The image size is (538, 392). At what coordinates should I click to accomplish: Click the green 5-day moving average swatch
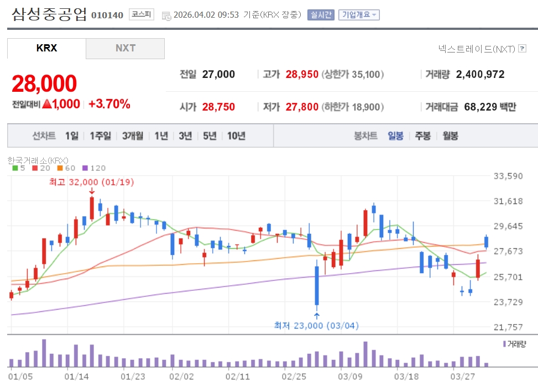(x=15, y=168)
